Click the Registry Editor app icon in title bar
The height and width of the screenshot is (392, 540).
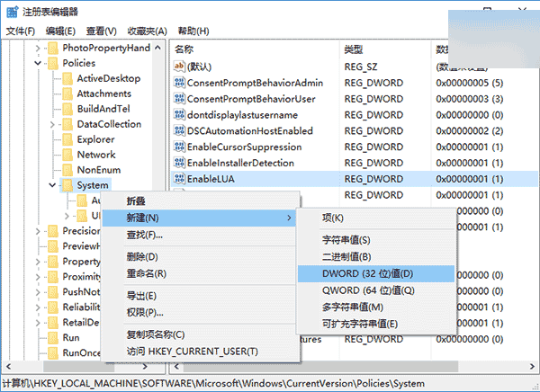click(12, 11)
